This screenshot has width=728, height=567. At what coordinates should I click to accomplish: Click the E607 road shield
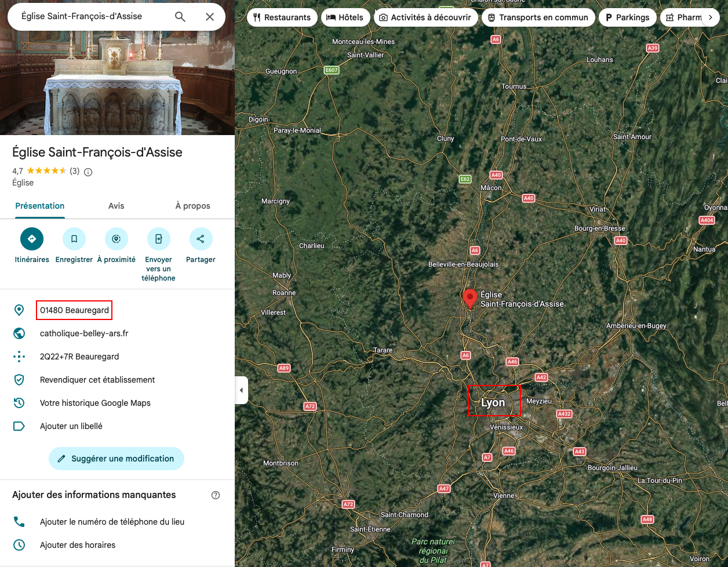331,70
